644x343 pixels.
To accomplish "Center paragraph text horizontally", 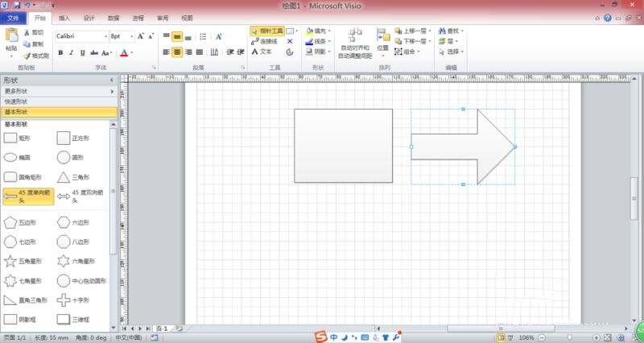I will [x=177, y=52].
